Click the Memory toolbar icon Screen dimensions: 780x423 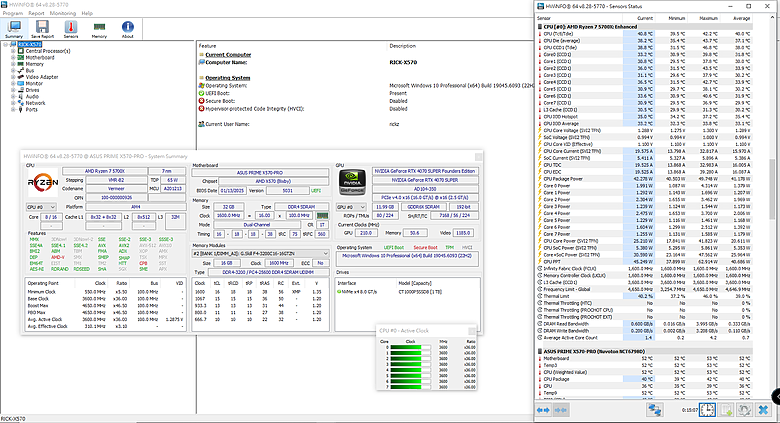pyautogui.click(x=99, y=29)
